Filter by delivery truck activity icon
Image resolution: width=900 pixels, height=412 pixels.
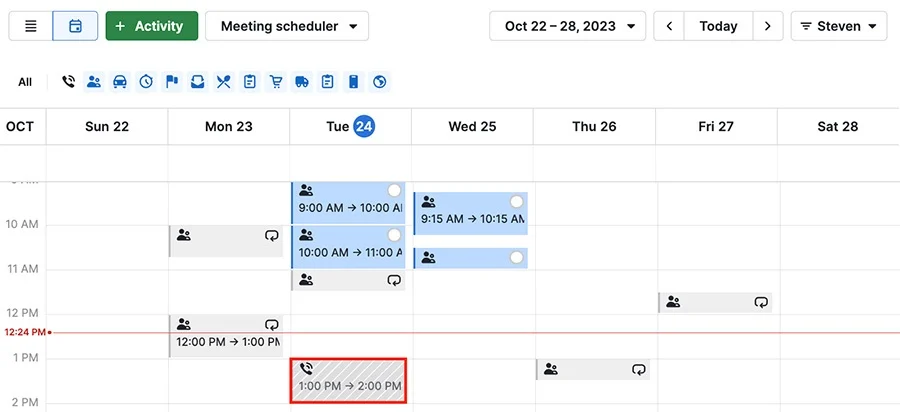tap(302, 82)
